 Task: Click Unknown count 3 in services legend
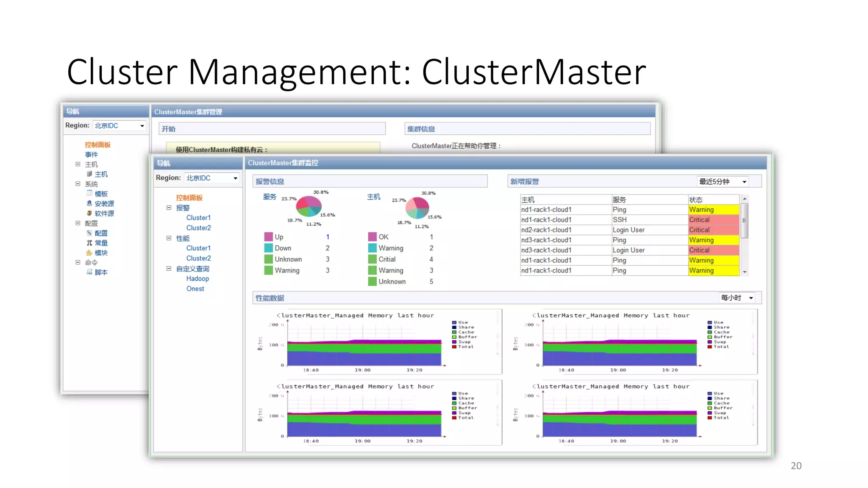pos(328,259)
